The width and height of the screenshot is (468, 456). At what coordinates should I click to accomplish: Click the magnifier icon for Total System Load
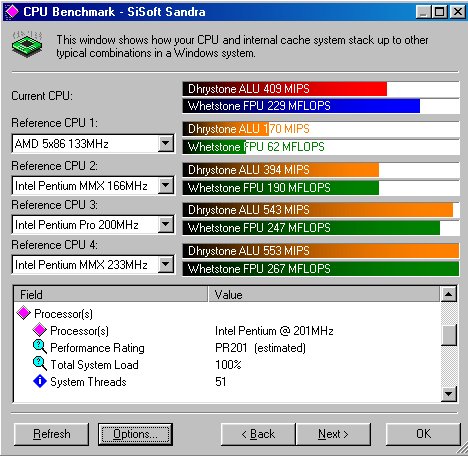(40, 364)
